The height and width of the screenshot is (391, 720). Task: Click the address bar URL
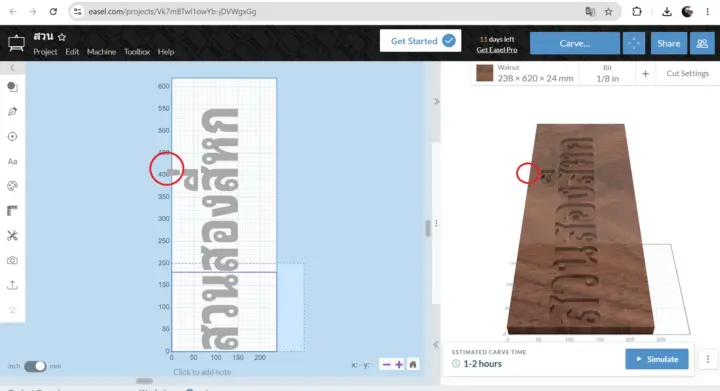click(x=172, y=11)
